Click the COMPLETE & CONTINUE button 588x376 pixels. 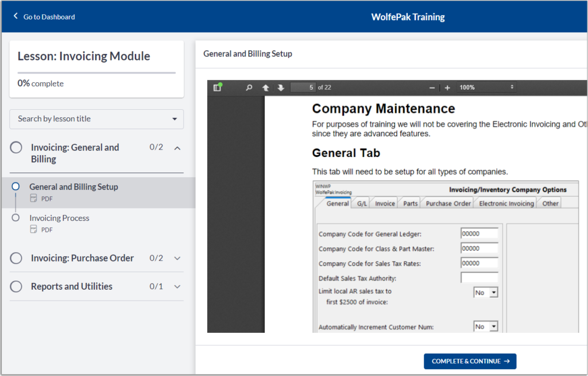click(x=470, y=361)
